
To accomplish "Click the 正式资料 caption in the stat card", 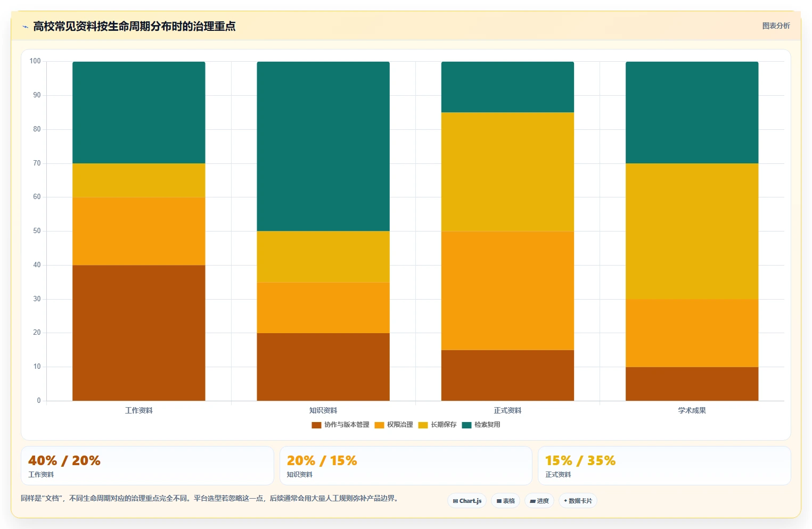I will click(558, 475).
